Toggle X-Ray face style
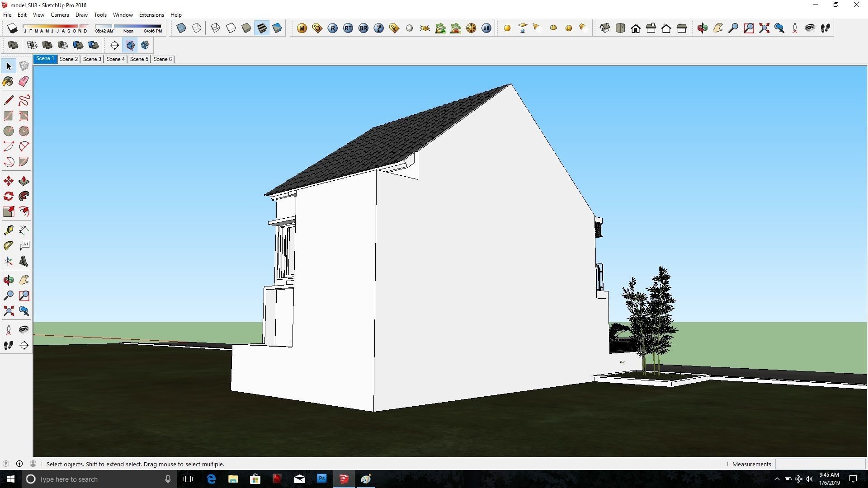868x488 pixels. (x=181, y=28)
